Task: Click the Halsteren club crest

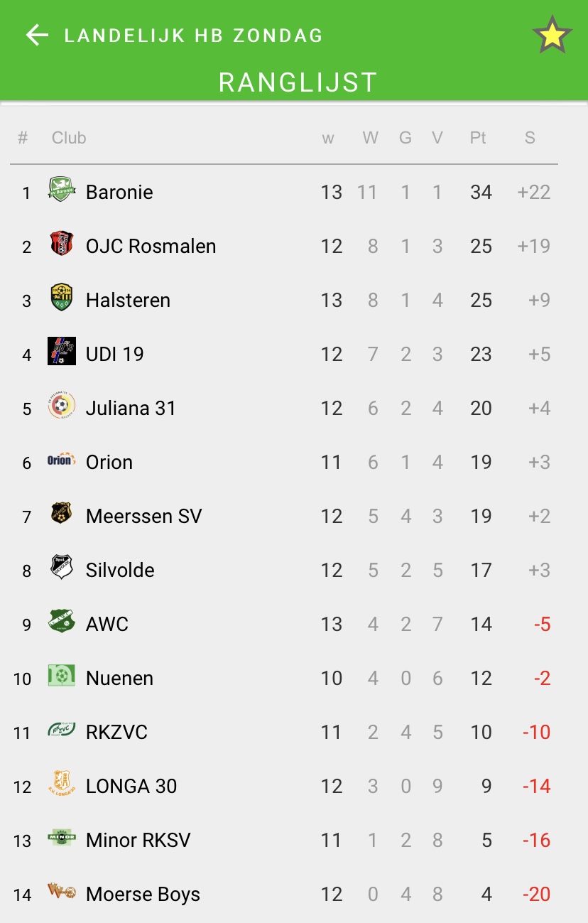Action: click(x=62, y=298)
